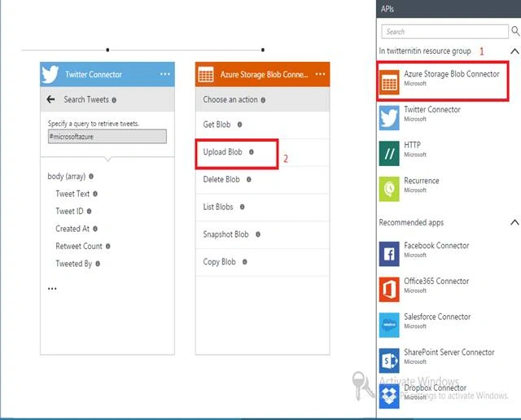Click the info icon beside Get Blob
521x420 pixels.
coord(239,125)
